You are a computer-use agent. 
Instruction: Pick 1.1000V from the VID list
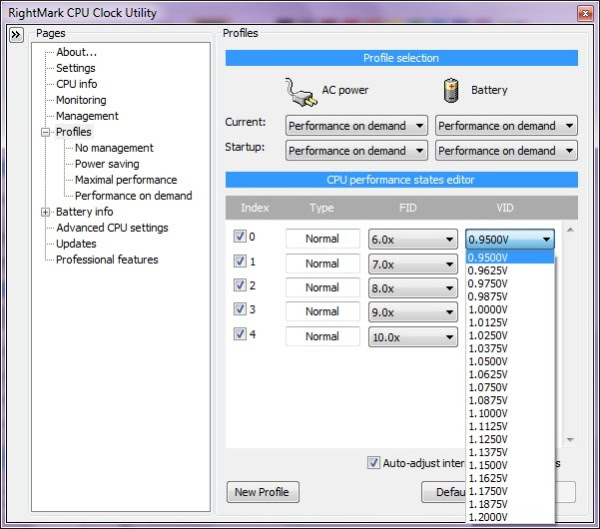click(510, 413)
